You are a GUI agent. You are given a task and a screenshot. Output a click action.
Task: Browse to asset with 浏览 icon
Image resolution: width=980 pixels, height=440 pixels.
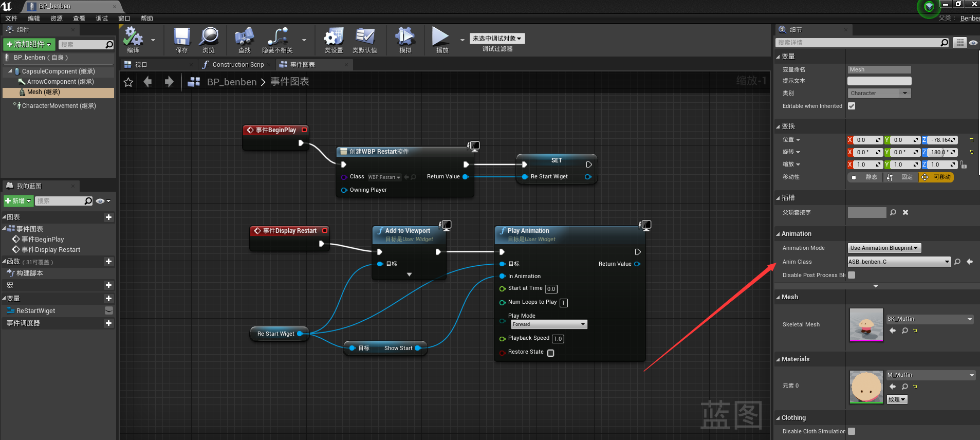[x=209, y=40]
